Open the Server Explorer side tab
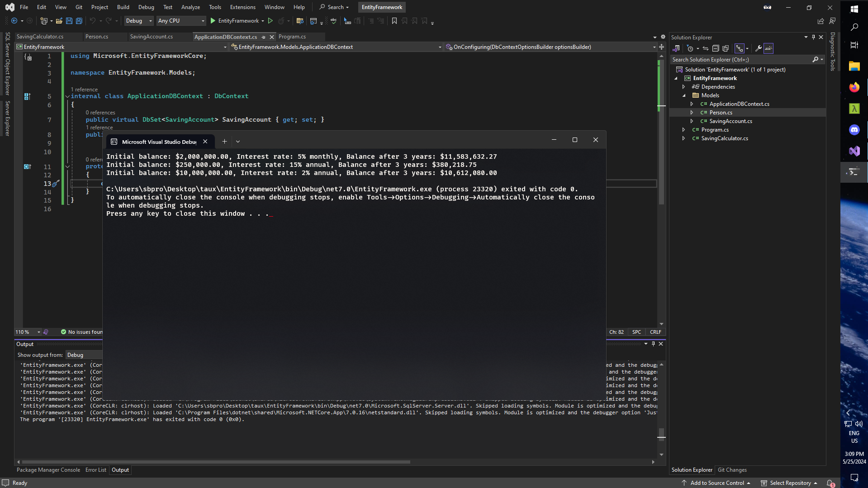The height and width of the screenshot is (488, 868). (x=7, y=118)
